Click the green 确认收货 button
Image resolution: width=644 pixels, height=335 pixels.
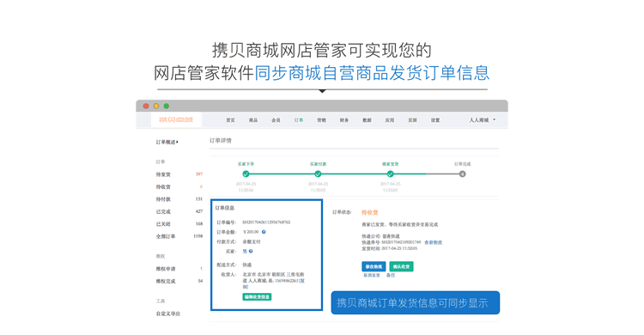[401, 267]
